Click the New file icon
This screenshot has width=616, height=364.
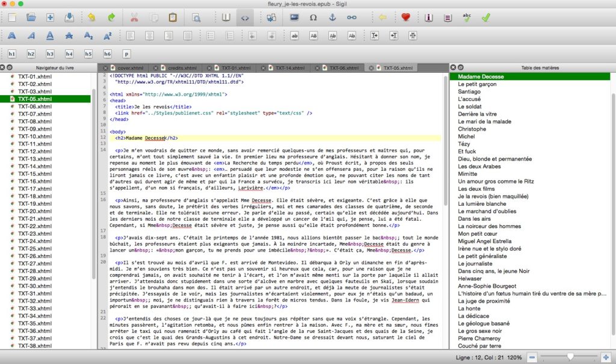click(12, 17)
